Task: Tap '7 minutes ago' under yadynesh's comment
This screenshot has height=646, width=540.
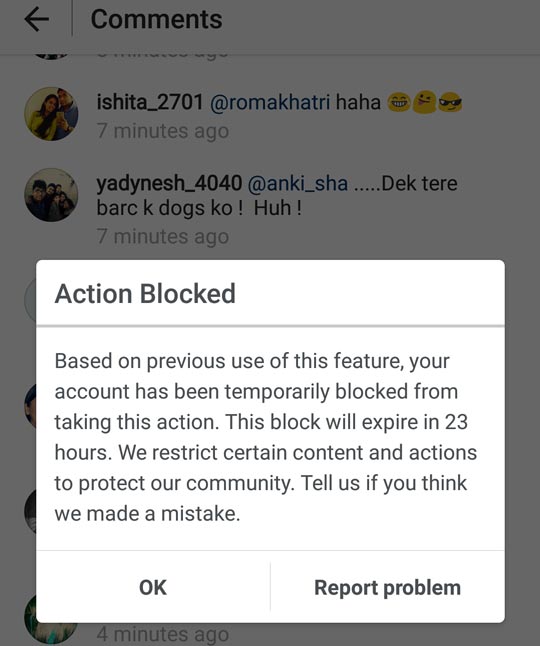Action: tap(163, 237)
